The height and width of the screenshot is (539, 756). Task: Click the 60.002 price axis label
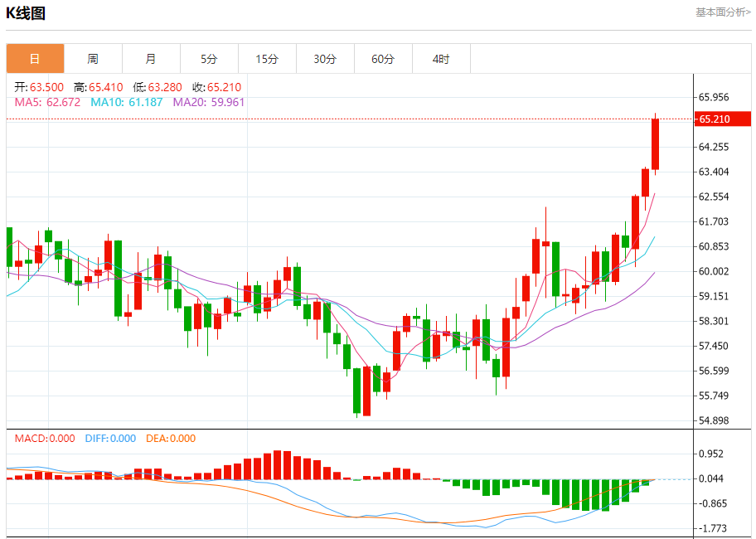tap(714, 271)
